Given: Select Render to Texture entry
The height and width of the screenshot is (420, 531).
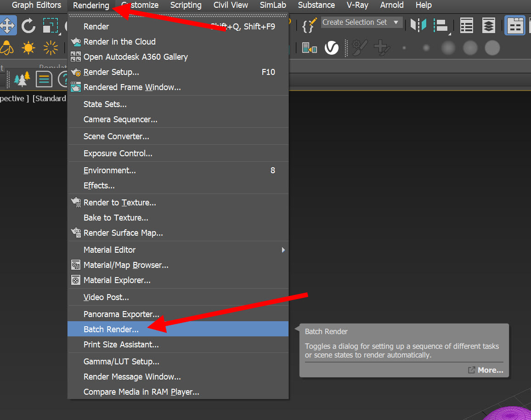Looking at the screenshot, I should pyautogui.click(x=178, y=203).
